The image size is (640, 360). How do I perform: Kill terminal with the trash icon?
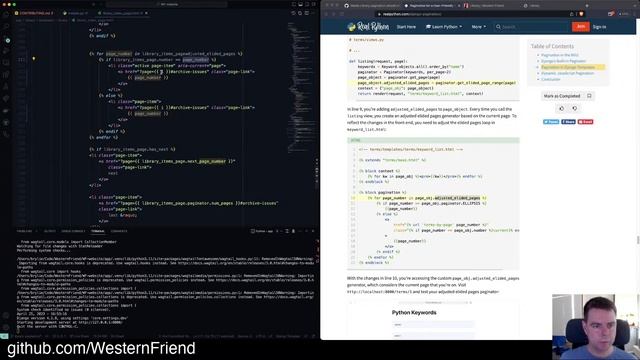tap(293, 231)
